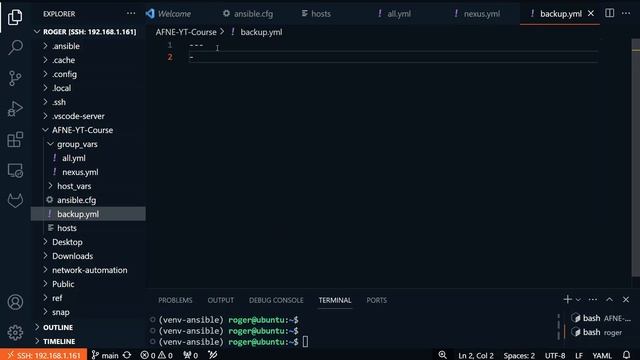The image size is (640, 360).
Task: Change end of line sequence LF
Action: point(579,356)
